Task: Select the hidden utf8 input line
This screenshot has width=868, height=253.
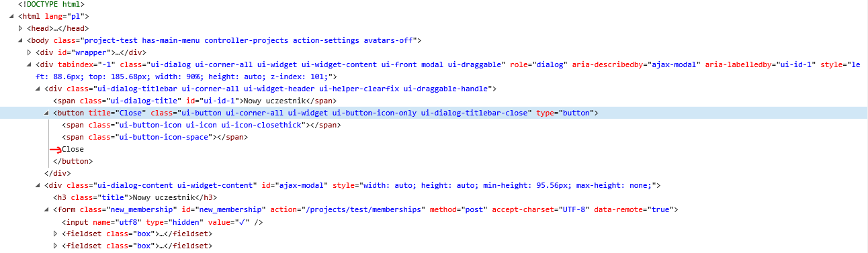Action: [x=162, y=221]
